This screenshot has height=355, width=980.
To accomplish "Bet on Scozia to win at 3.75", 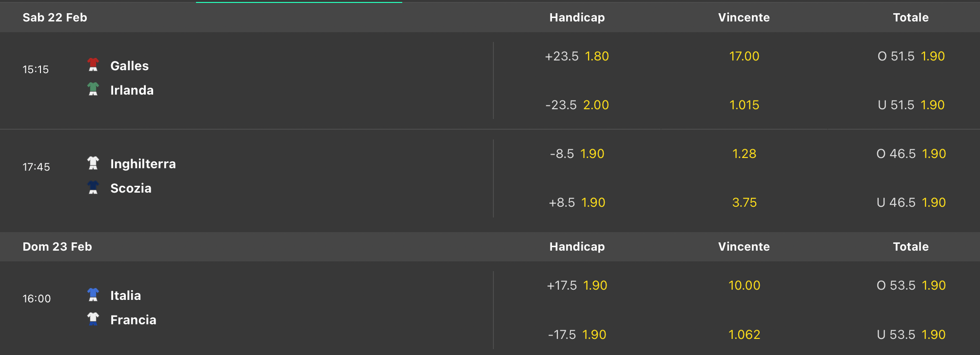I will point(744,203).
